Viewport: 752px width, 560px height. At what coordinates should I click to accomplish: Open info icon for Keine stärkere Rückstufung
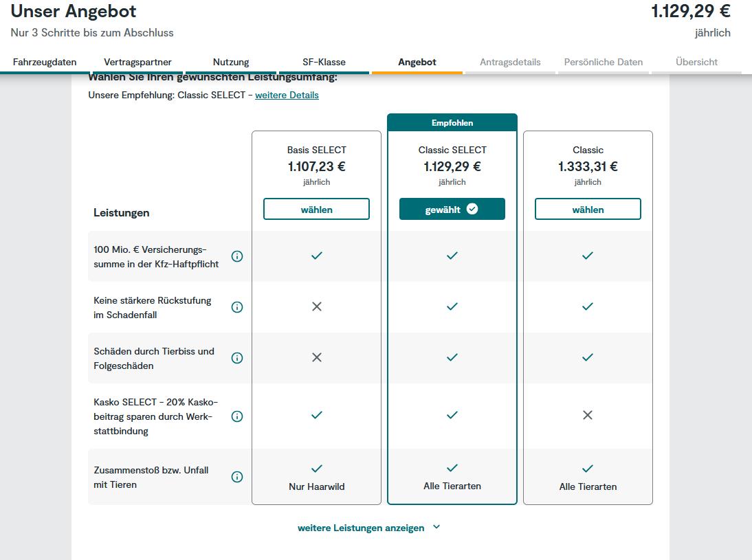(x=237, y=307)
